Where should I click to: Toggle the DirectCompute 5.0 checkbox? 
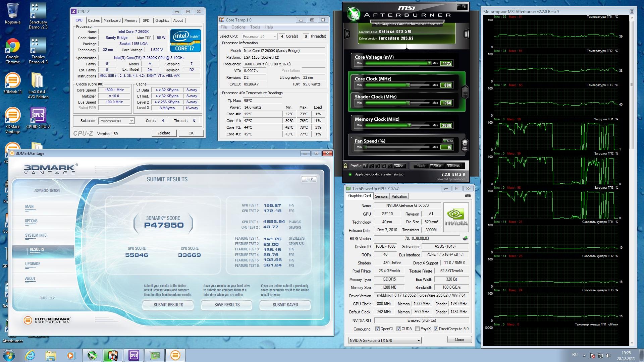(436, 329)
